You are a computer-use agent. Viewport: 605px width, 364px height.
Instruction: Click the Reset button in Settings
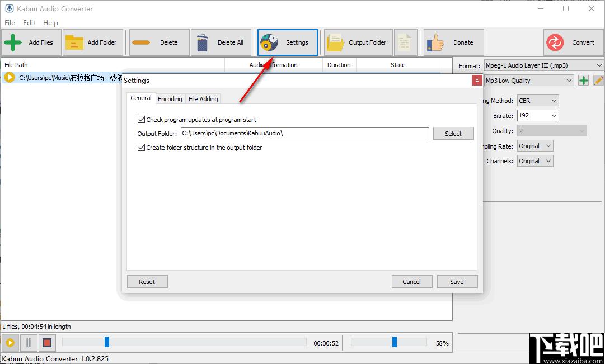click(x=147, y=281)
